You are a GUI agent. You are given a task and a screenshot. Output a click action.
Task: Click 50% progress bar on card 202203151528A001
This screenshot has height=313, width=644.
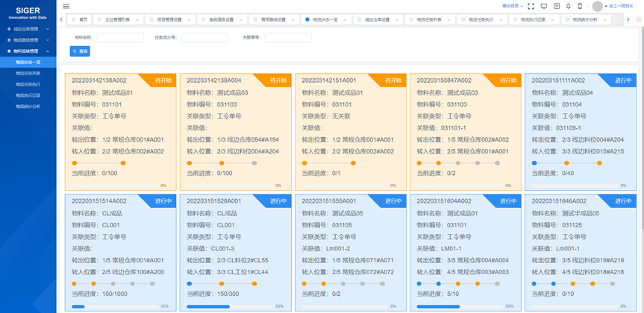coord(230,306)
